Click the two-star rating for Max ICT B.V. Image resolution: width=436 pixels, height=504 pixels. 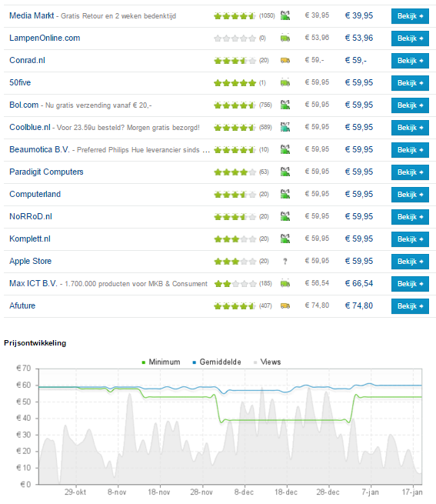[x=235, y=284]
